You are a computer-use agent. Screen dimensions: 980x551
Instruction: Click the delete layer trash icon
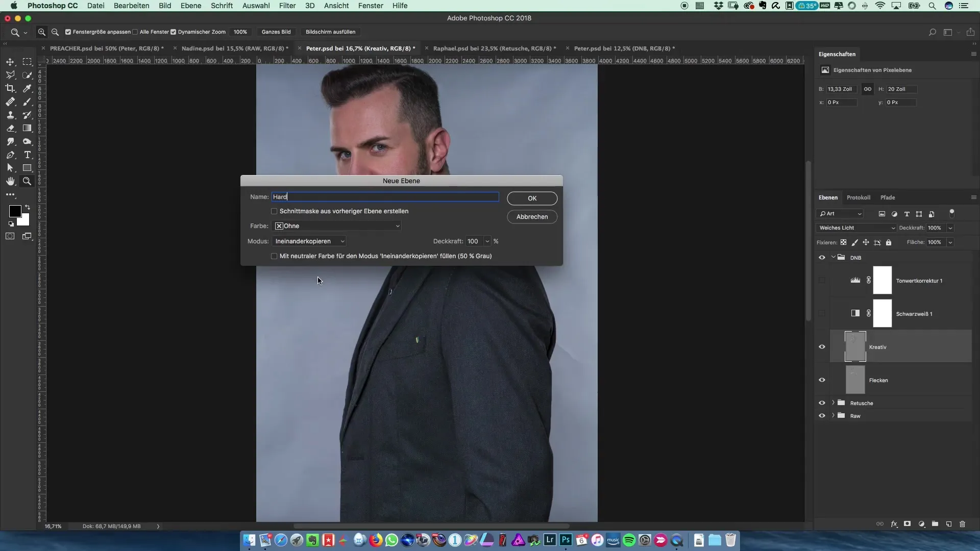click(x=962, y=524)
